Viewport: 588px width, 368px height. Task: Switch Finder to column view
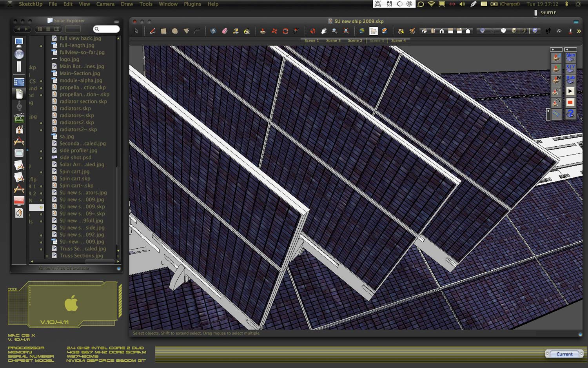coord(57,29)
